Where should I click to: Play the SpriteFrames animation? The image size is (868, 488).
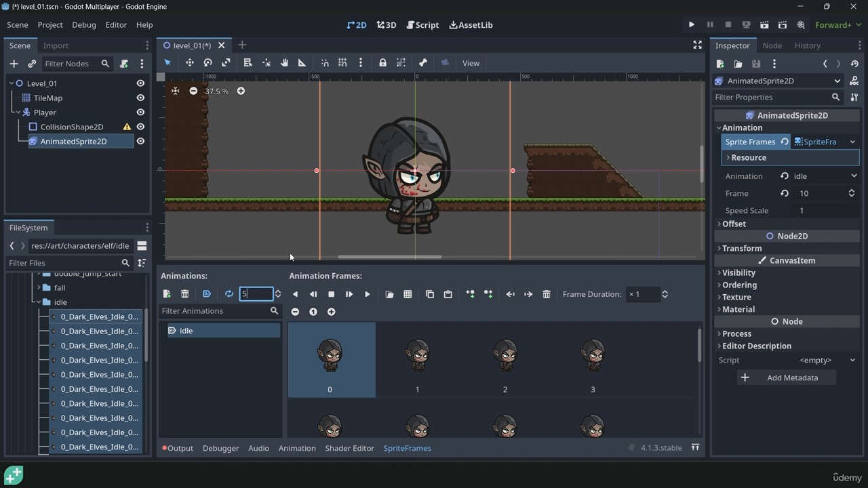coord(368,294)
